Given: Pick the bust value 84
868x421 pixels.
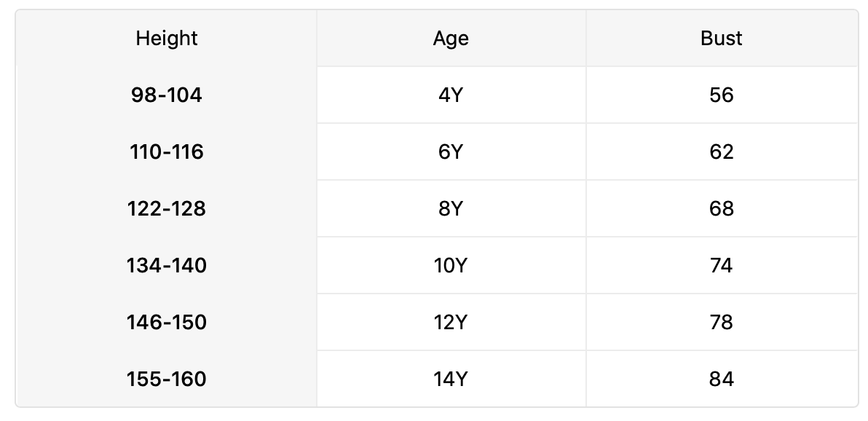Looking at the screenshot, I should [x=721, y=379].
